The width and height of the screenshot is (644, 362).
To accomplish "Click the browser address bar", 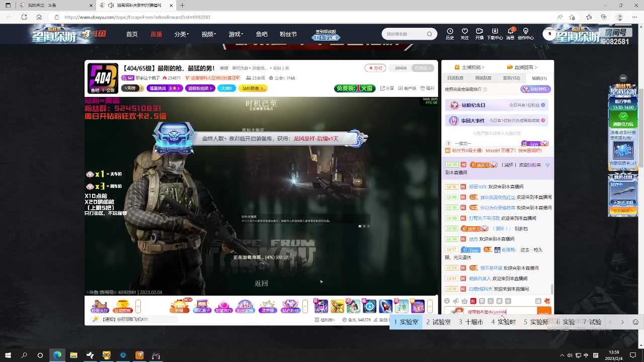I will (x=302, y=17).
